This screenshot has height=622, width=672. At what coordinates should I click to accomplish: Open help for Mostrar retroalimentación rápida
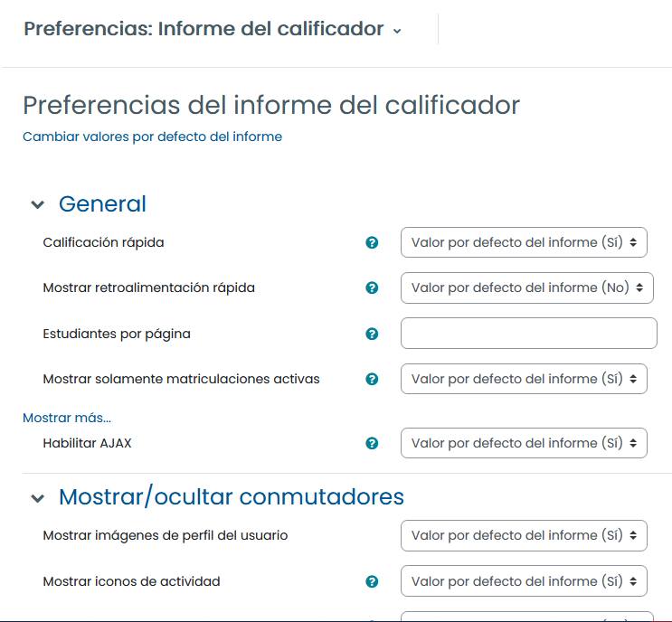[x=372, y=287]
